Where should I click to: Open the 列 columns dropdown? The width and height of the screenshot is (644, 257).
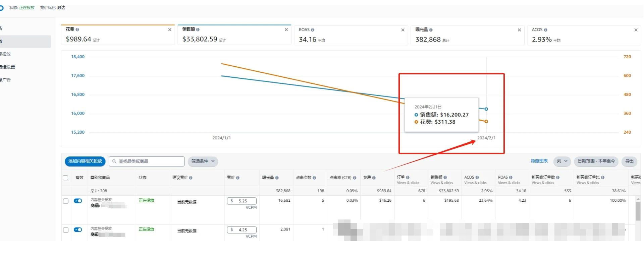click(x=562, y=161)
